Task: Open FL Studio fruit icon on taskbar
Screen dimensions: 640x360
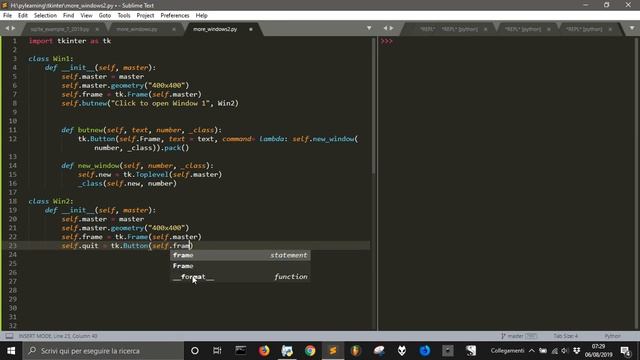Action: click(356, 351)
